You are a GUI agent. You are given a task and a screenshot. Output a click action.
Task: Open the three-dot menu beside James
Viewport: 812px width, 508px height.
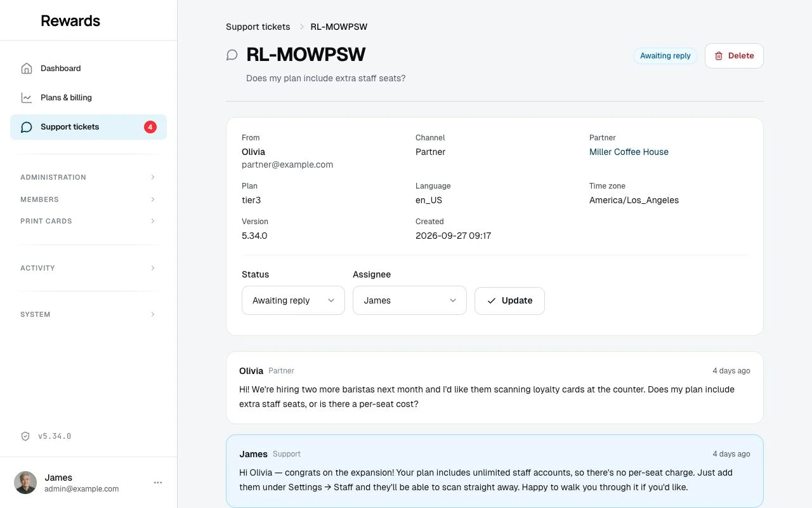(158, 483)
